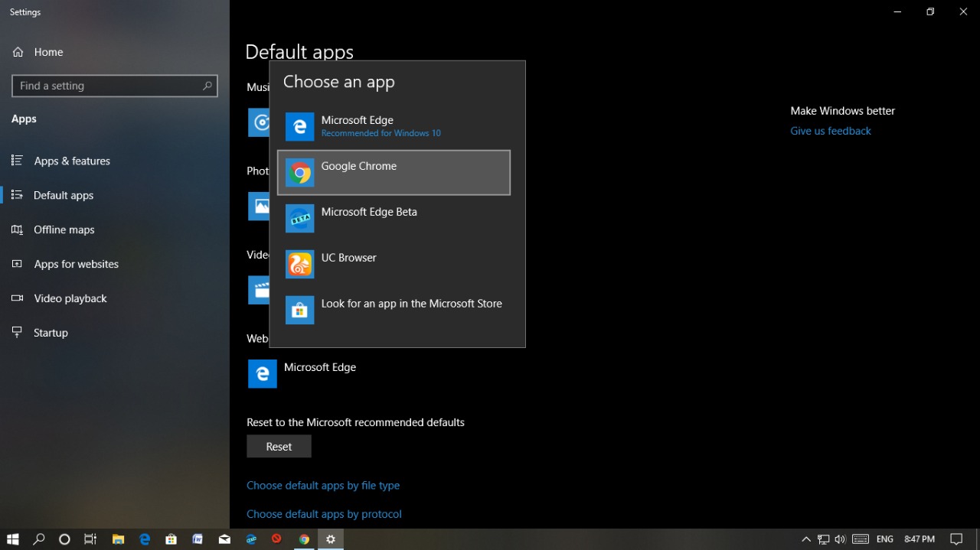The image size is (980, 550).
Task: Open Cortana from the taskbar
Action: coord(64,539)
